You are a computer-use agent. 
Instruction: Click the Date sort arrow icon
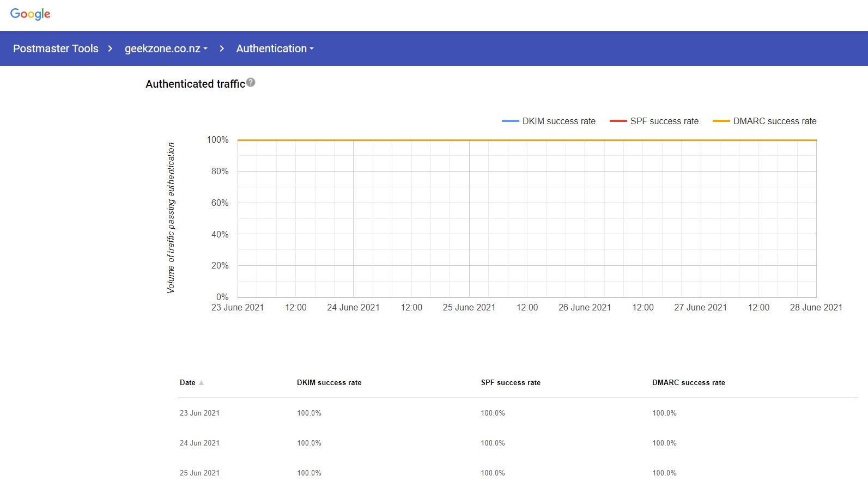point(202,383)
